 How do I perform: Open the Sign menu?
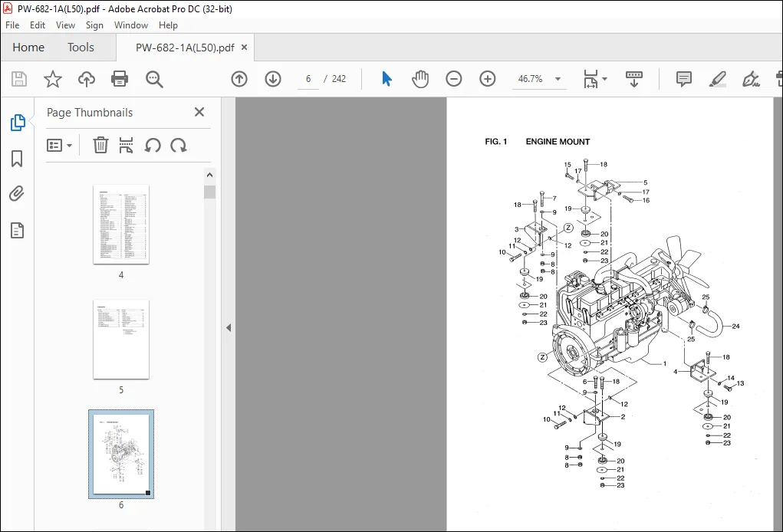pyautogui.click(x=94, y=25)
